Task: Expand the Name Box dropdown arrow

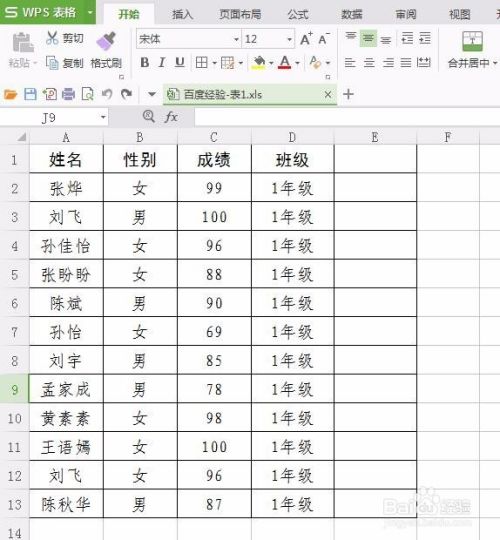Action: click(x=103, y=117)
